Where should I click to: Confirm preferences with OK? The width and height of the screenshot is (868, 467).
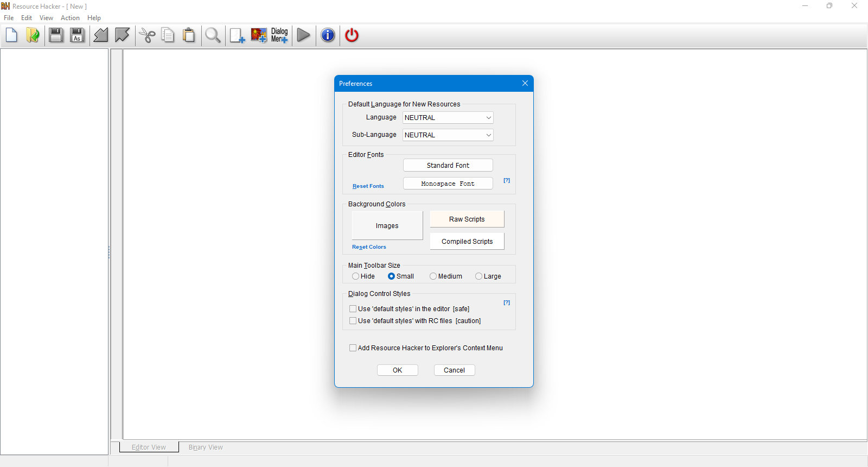(x=398, y=370)
